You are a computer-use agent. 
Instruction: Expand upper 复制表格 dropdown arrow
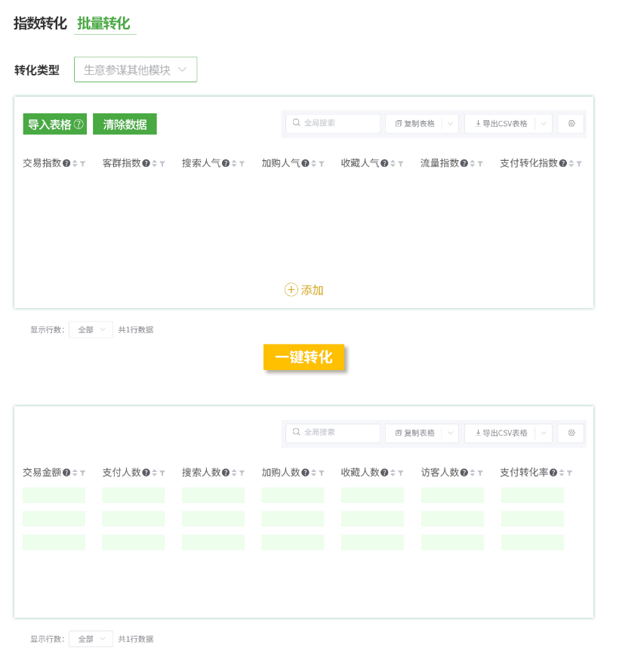[x=450, y=124]
